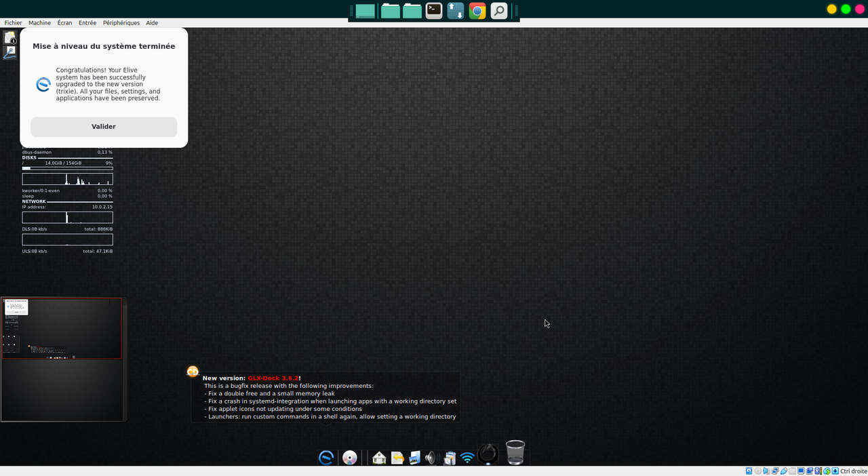Viewport: 868px width, 476px height.
Task: Select the lower empty desktop in pager
Action: (62, 390)
